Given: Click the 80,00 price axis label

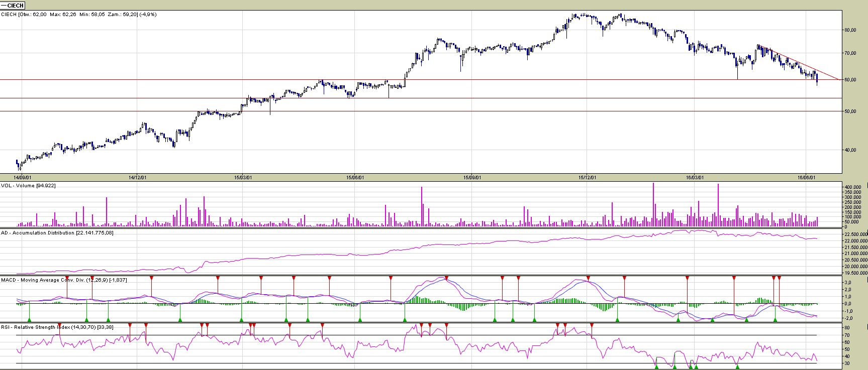Looking at the screenshot, I should 850,30.
